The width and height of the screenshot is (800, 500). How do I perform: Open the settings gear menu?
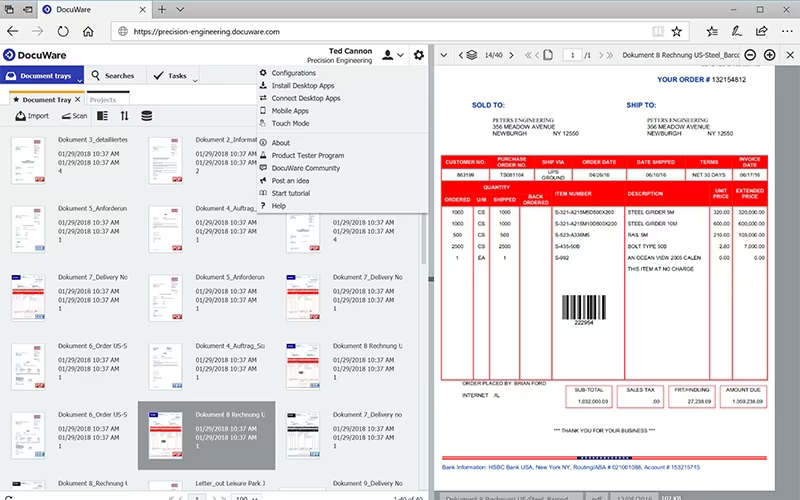[418, 55]
